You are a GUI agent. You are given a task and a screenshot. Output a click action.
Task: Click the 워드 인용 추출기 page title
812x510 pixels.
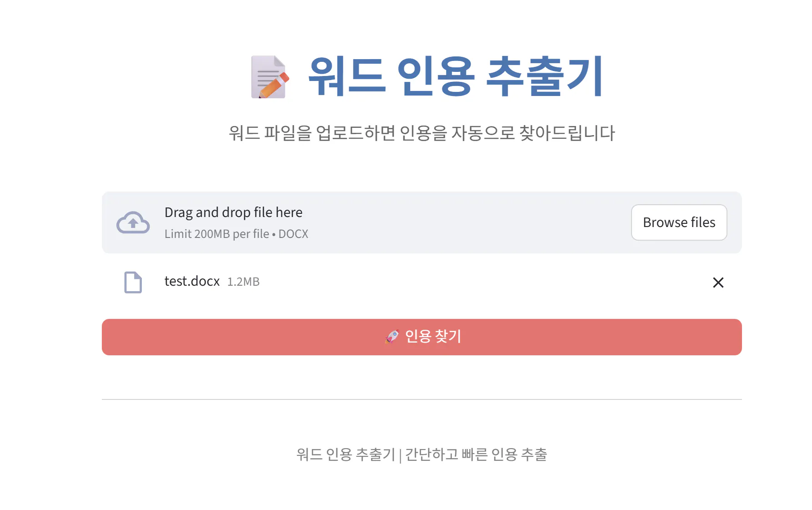click(x=455, y=75)
